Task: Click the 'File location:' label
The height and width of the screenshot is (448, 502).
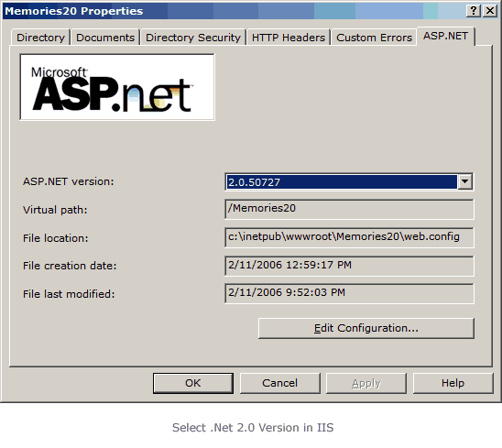Action: tap(55, 238)
